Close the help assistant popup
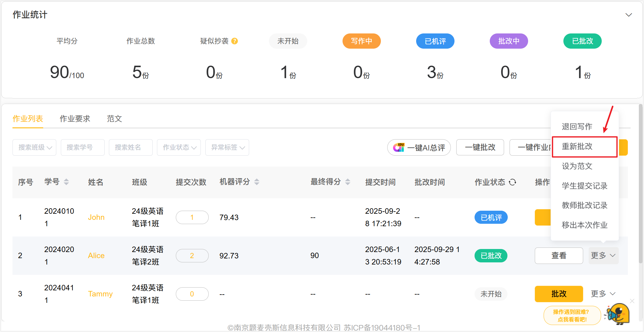Image resolution: width=644 pixels, height=332 pixels. tap(632, 301)
